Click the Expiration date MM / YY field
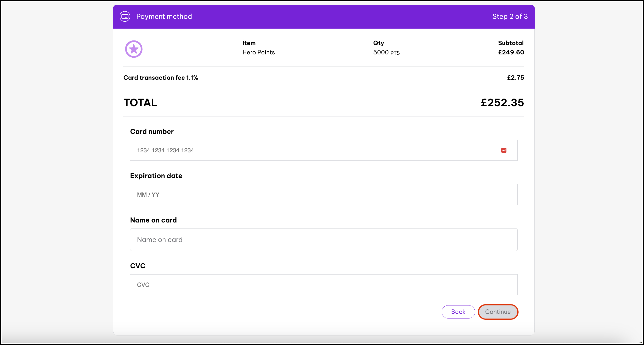This screenshot has height=345, width=644. point(323,195)
